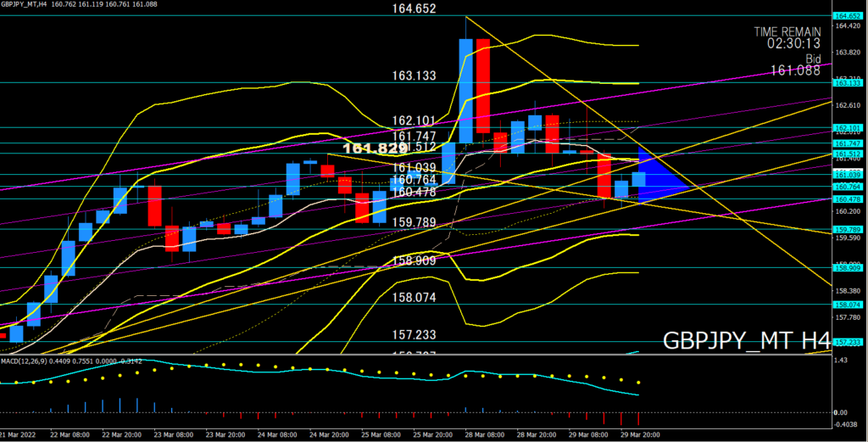
Task: Click the 157.233 price tag on right axis
Action: [x=847, y=342]
